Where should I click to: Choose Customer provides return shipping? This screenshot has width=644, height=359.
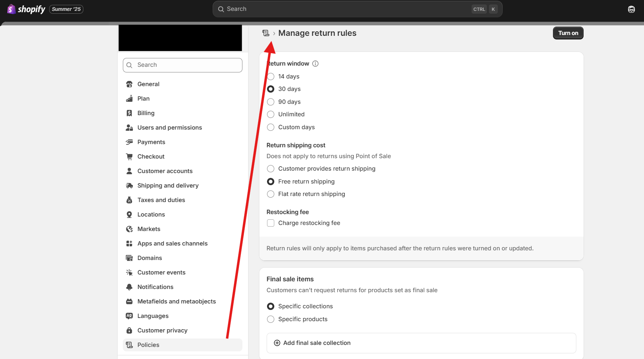point(271,169)
